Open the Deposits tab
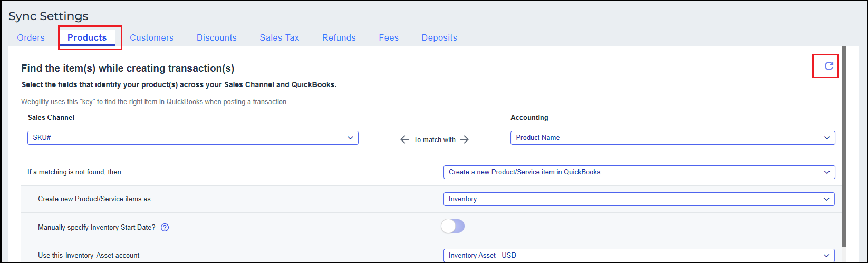Image resolution: width=868 pixels, height=263 pixels. coord(439,38)
